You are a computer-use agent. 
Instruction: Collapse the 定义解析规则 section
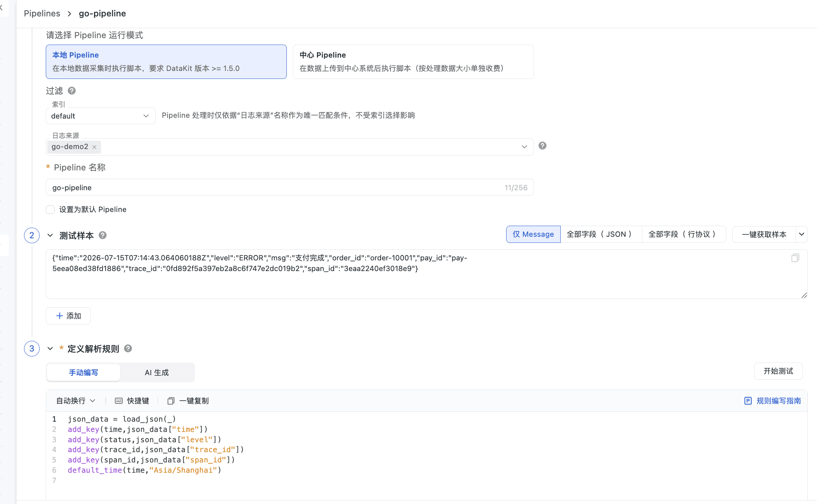tap(50, 348)
